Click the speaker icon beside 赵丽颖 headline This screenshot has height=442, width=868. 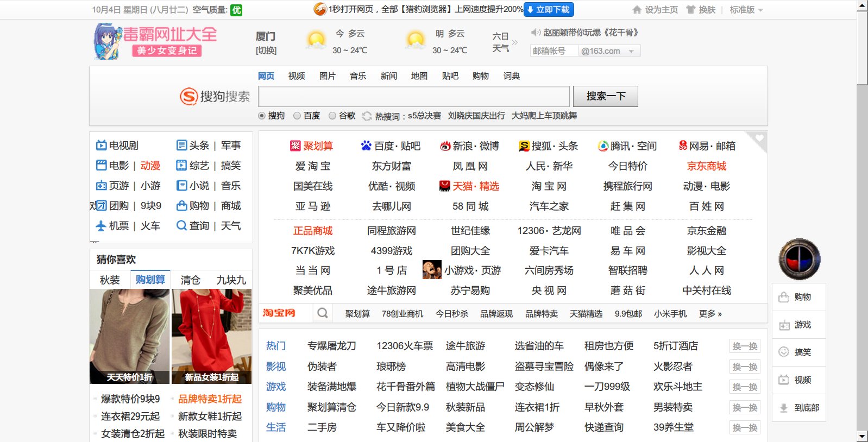coord(536,33)
